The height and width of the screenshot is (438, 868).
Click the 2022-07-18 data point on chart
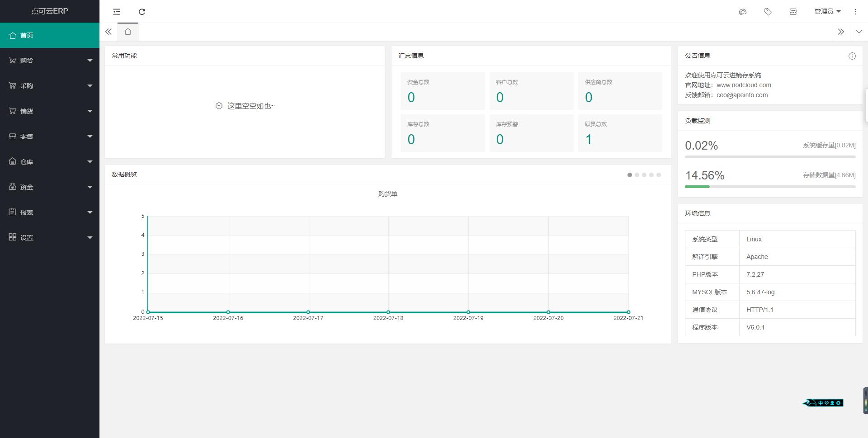388,312
